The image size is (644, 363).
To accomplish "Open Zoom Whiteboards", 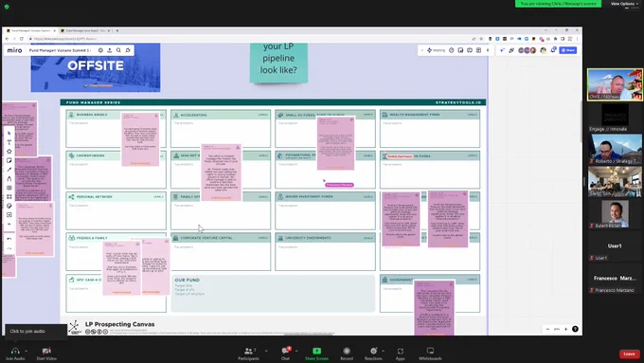I will pos(430,354).
